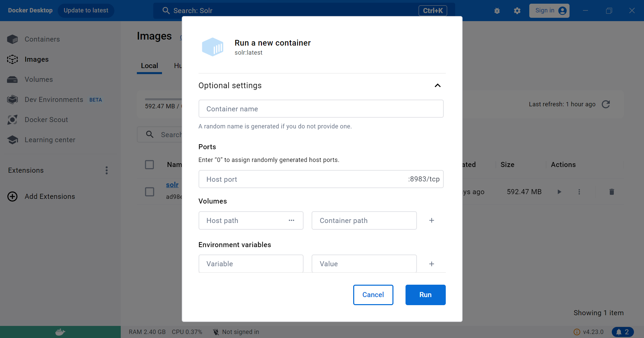Click Update to latest button
Screen dimensions: 644x338
point(86,10)
